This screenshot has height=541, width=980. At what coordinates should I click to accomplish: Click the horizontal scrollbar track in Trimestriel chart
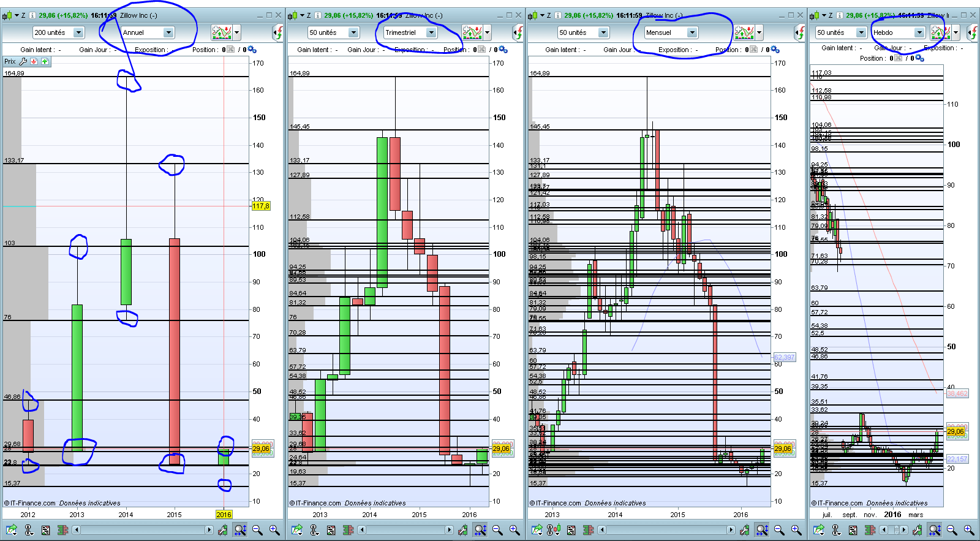[x=405, y=530]
